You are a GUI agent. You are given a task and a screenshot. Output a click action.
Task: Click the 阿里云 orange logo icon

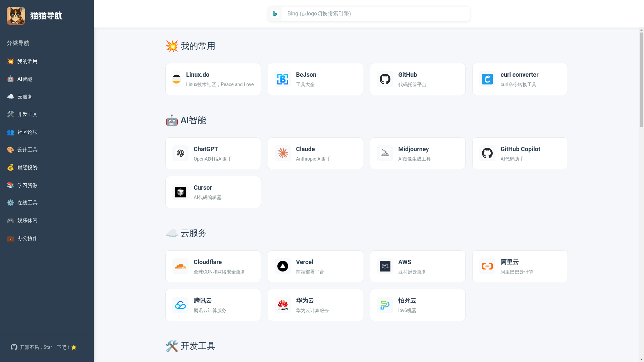pos(487,266)
